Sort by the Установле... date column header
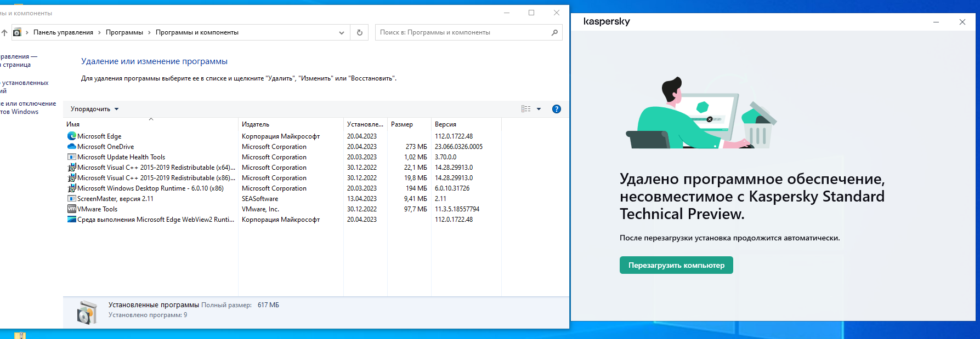The width and height of the screenshot is (980, 339). [x=365, y=124]
